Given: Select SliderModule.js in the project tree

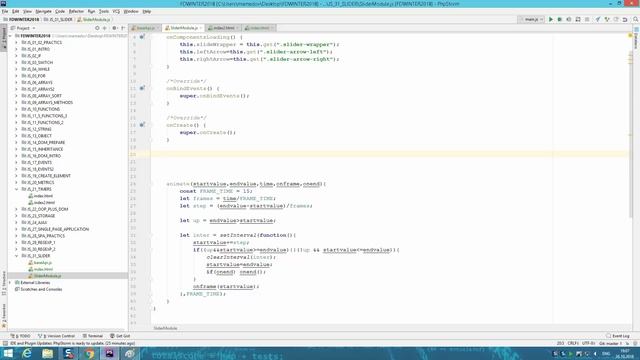Looking at the screenshot, I should [x=47, y=276].
